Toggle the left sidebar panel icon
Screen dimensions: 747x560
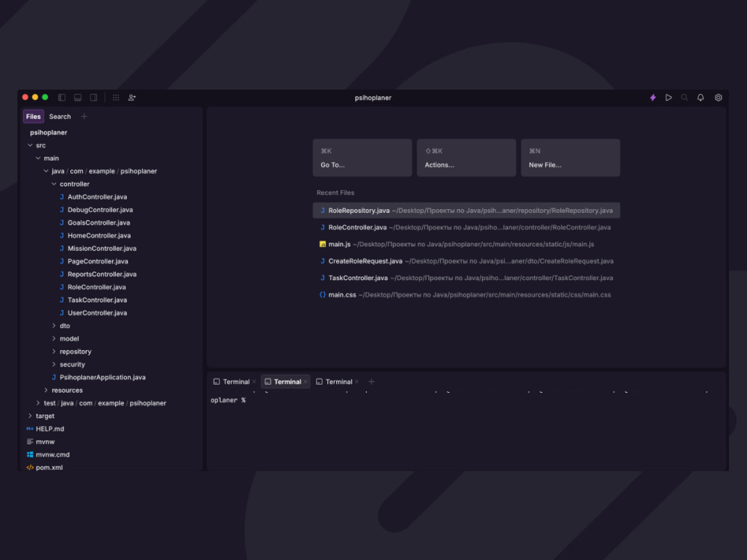point(62,98)
